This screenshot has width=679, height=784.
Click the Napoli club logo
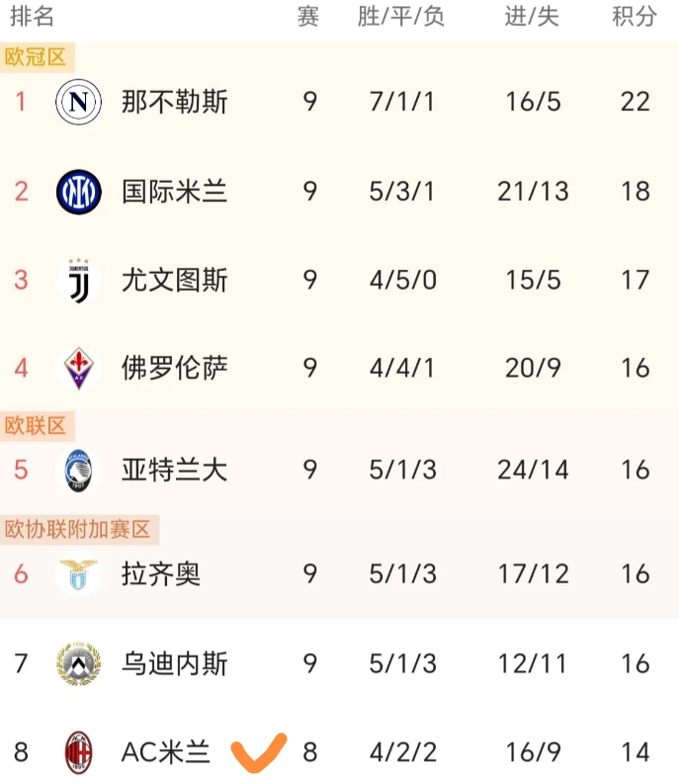click(79, 101)
